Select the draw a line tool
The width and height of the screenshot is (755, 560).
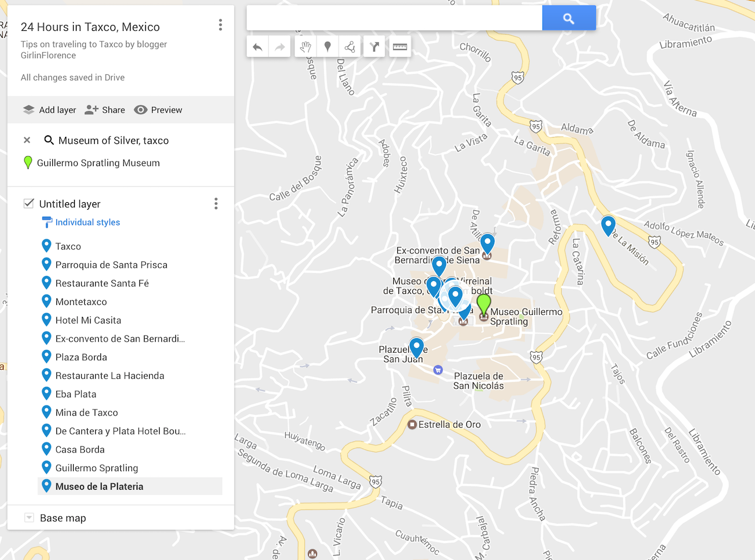pos(350,47)
